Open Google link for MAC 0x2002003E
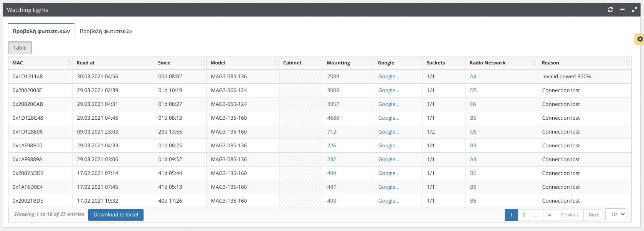Viewport: 644px width, 231px height. [x=388, y=90]
